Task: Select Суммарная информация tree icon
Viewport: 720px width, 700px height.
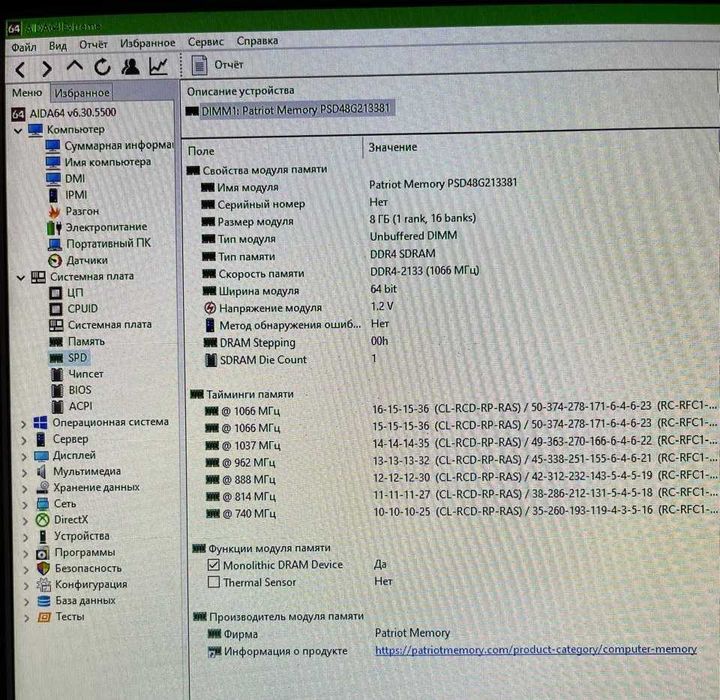Action: [x=52, y=146]
